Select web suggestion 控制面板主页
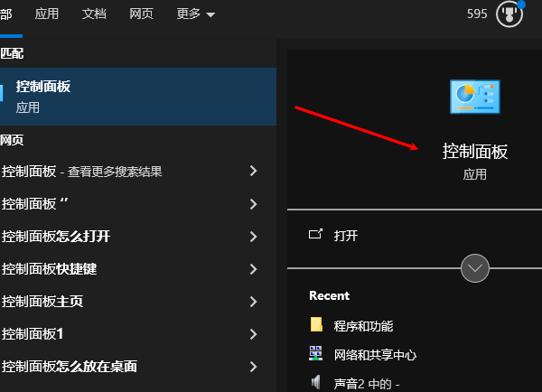The width and height of the screenshot is (542, 392). (x=42, y=302)
